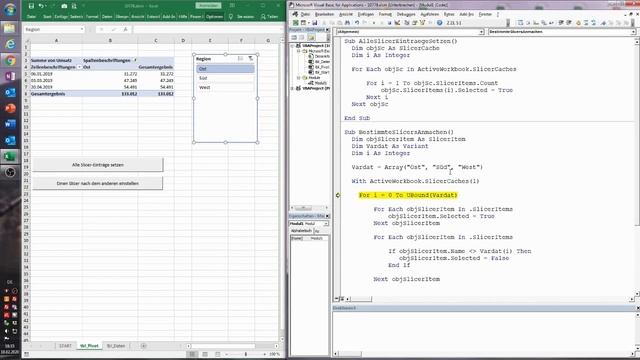
Task: Open the VBA editor Extras menu
Action: pos(449,14)
